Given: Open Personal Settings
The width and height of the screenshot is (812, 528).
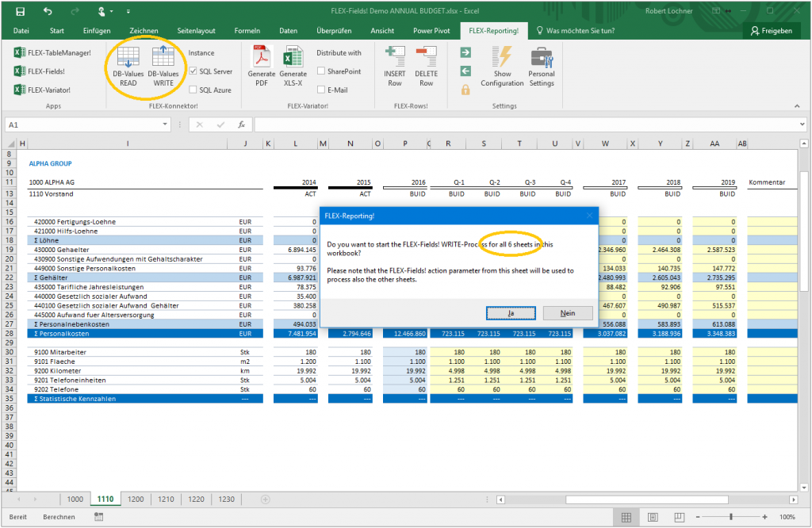Looking at the screenshot, I should pos(542,67).
